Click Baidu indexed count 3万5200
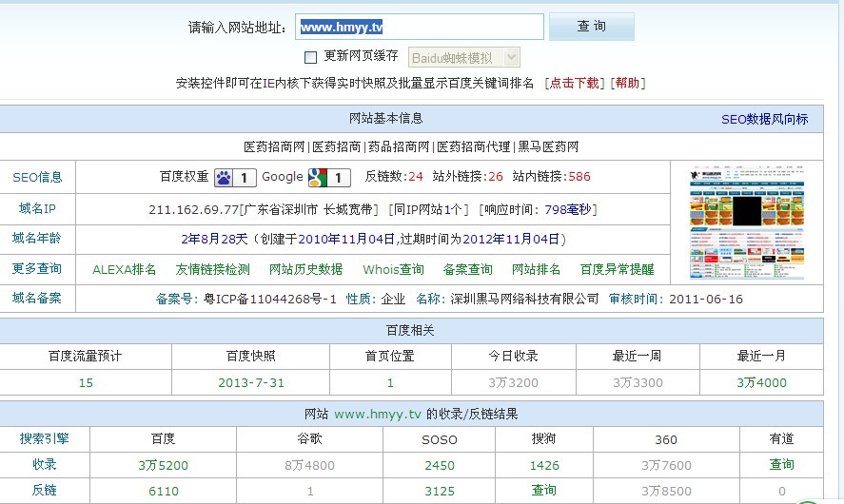Viewport: 844px width, 504px height. 163,466
